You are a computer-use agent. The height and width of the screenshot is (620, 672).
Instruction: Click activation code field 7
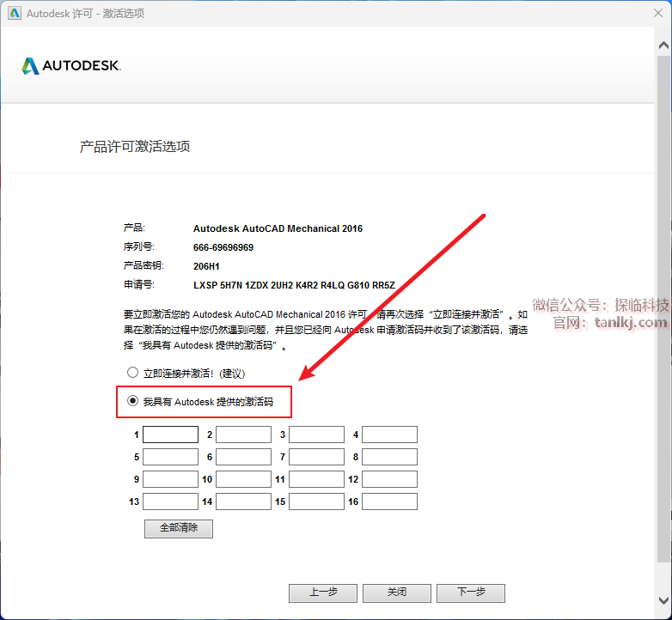[317, 457]
